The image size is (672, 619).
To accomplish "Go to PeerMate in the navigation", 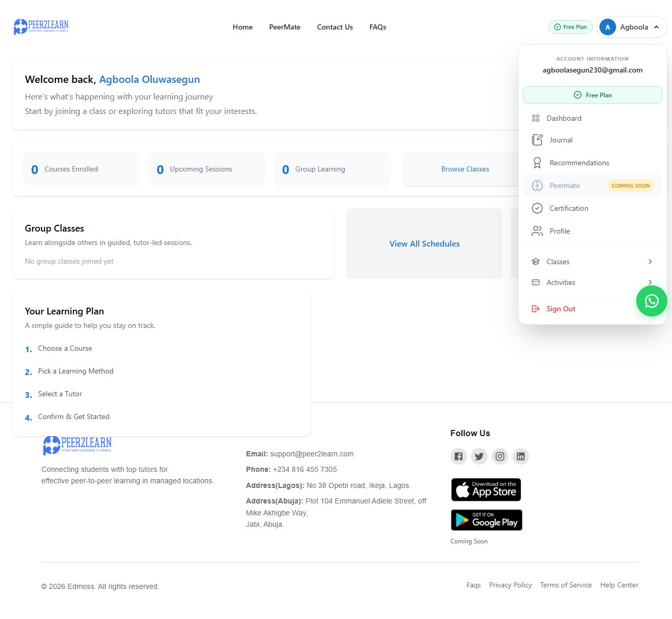I will pos(284,27).
